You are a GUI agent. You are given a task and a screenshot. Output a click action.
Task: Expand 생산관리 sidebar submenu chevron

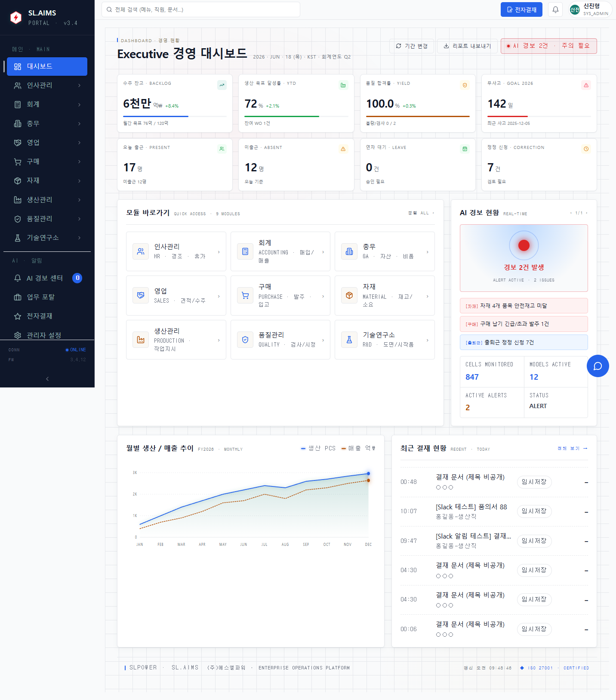point(80,200)
